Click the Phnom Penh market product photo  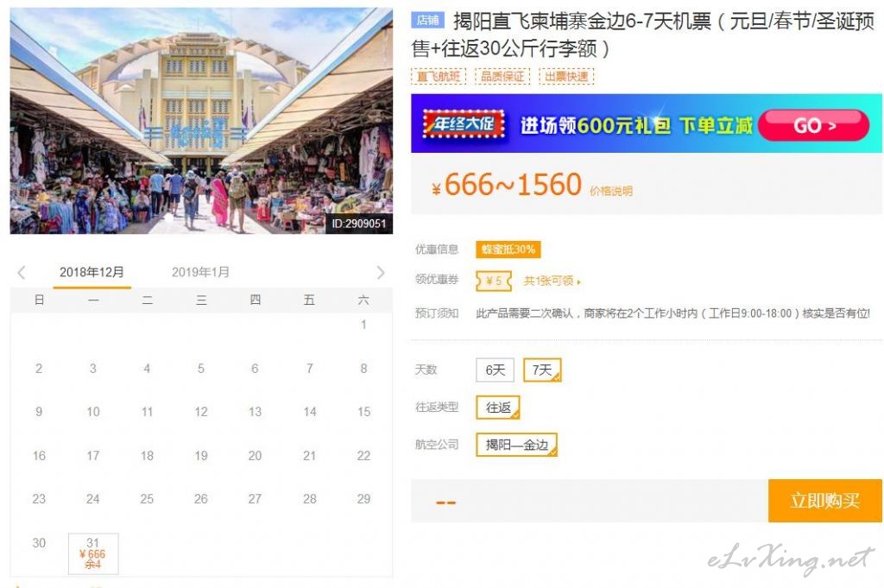201,121
